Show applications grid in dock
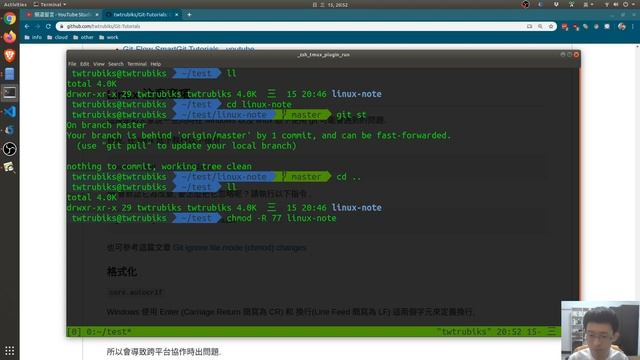Viewport: 640px width, 360px height. coord(10,351)
